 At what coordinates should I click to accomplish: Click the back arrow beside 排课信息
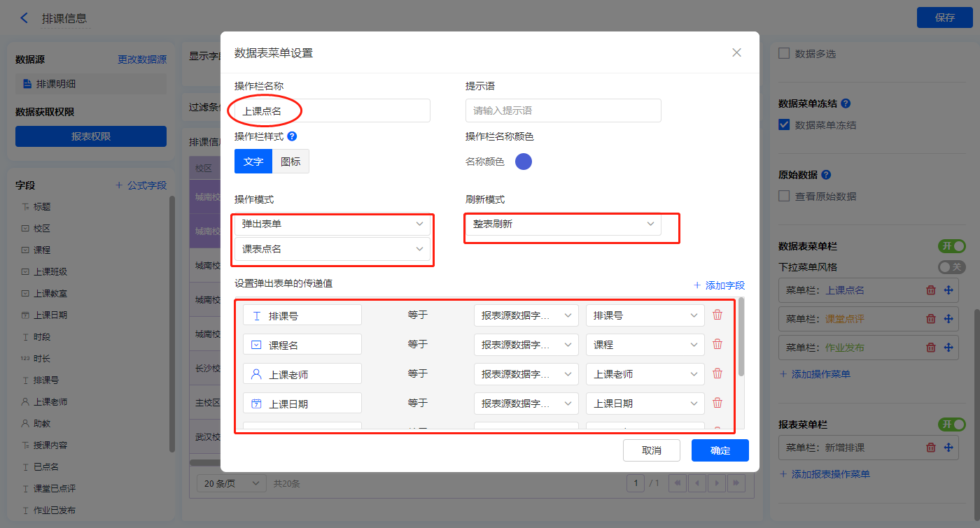(24, 18)
